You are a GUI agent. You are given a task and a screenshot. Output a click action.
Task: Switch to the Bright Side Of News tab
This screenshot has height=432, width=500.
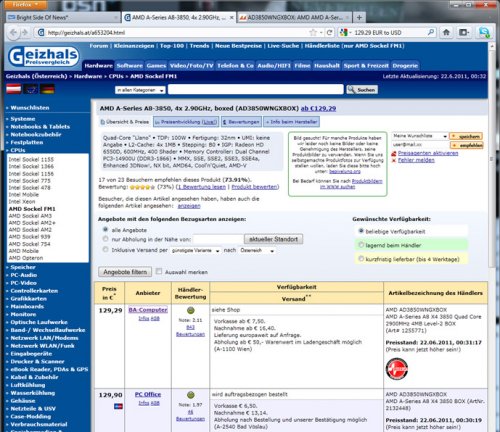pos(63,17)
